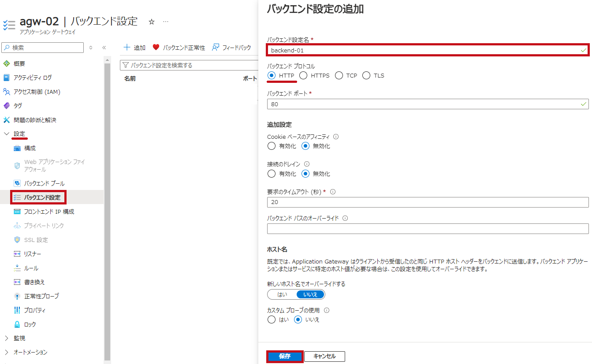Toggle hostname override to いいえ
592x364 pixels.
[x=310, y=294]
